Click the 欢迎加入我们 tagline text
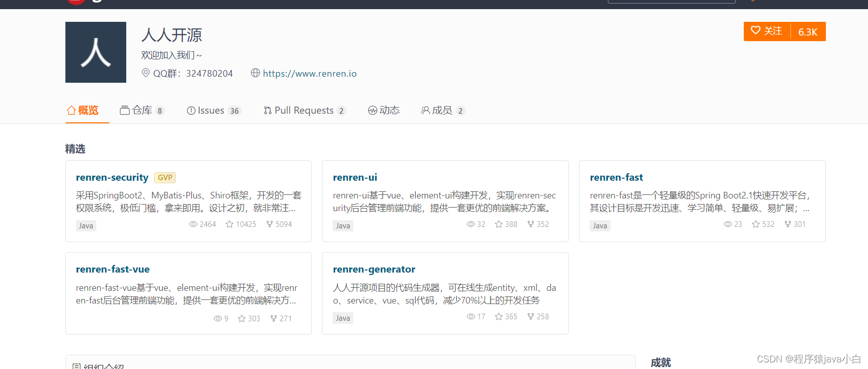 click(x=171, y=55)
